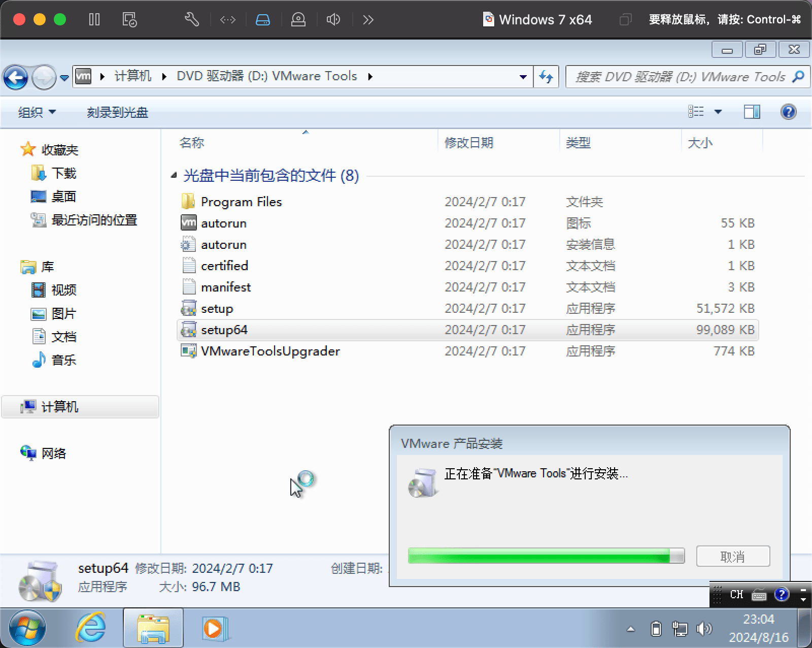This screenshot has height=648, width=812.
Task: Open 视频 library
Action: 54,290
